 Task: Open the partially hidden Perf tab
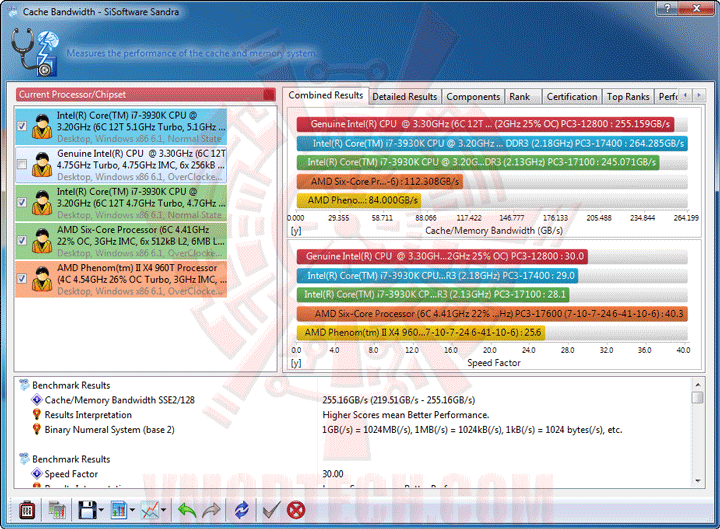point(667,97)
